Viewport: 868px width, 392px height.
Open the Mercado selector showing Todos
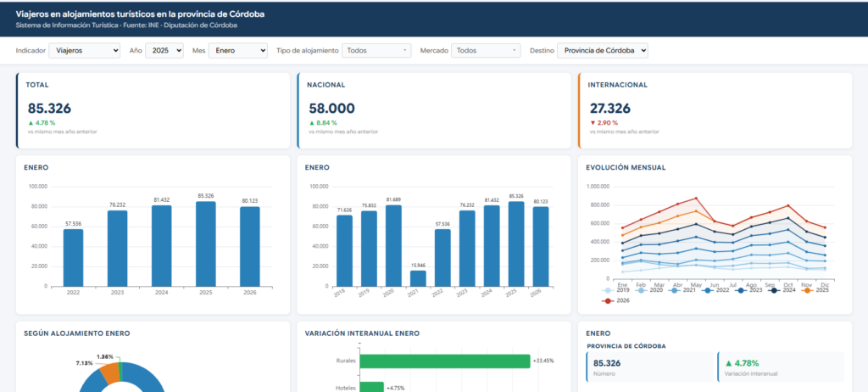[x=486, y=50]
